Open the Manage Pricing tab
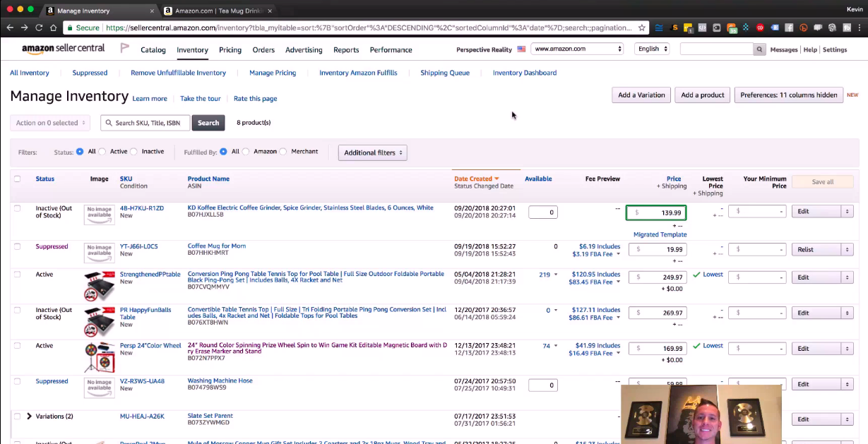The image size is (868, 444). click(x=273, y=73)
